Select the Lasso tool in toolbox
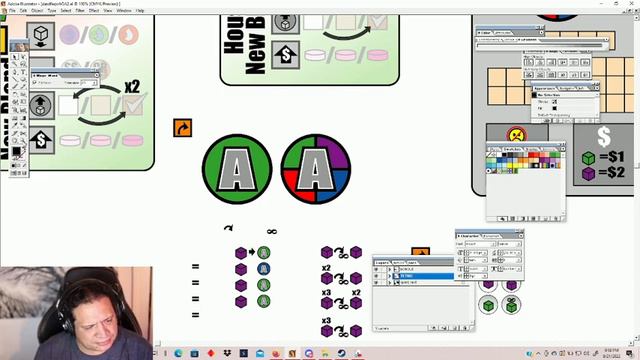This screenshot has width=640, height=360. 23,64
